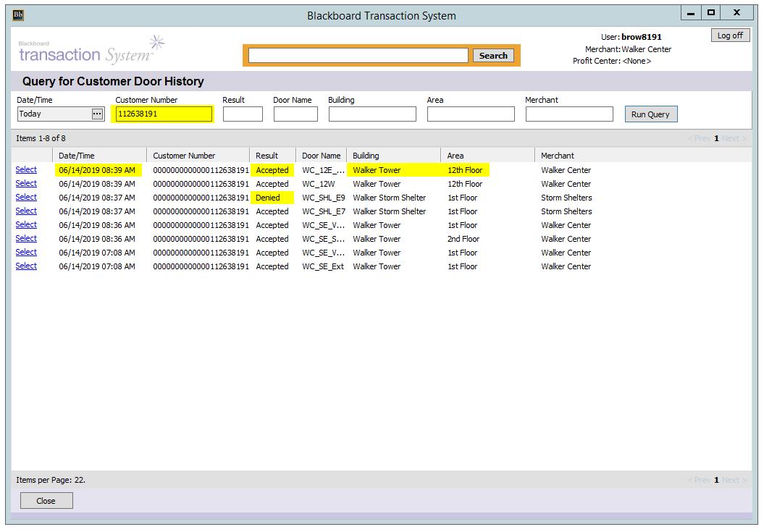Click the Merchant filter field
Viewport: 764px width, 532px height.
[569, 114]
